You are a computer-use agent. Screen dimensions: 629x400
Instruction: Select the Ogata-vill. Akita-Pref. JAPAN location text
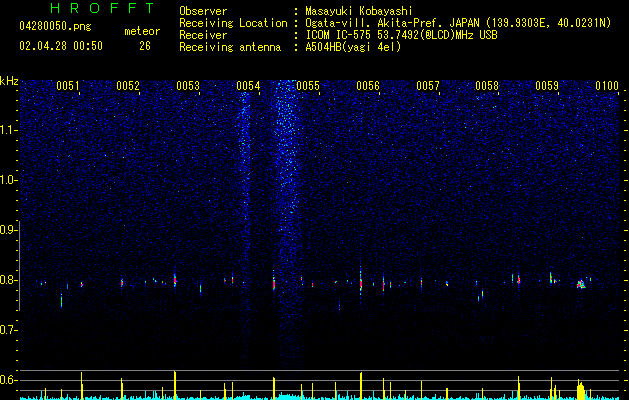[458, 23]
